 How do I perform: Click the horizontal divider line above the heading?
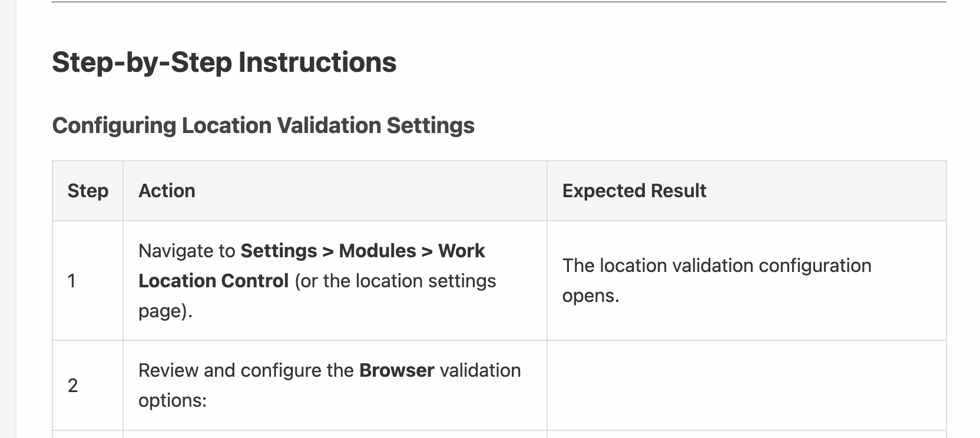coord(499,2)
